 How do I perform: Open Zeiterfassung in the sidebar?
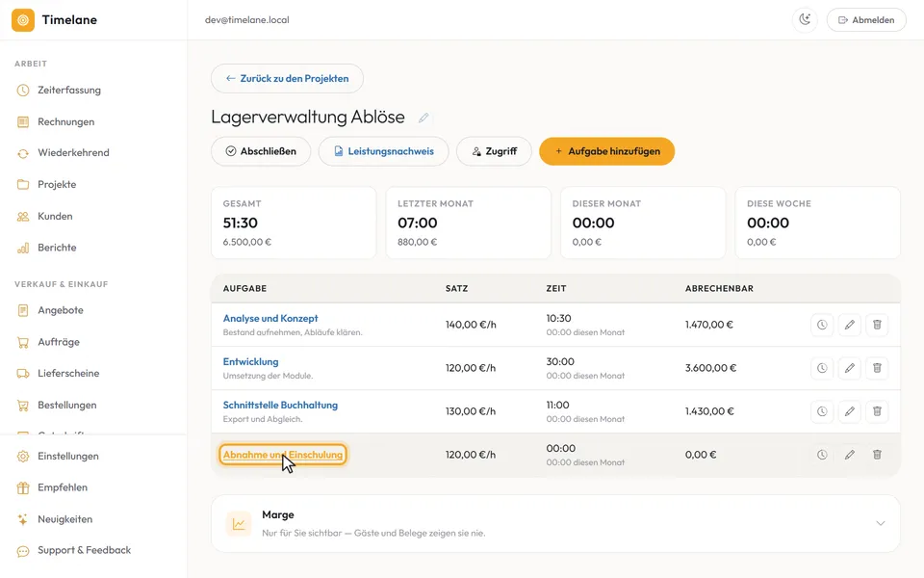pos(69,91)
